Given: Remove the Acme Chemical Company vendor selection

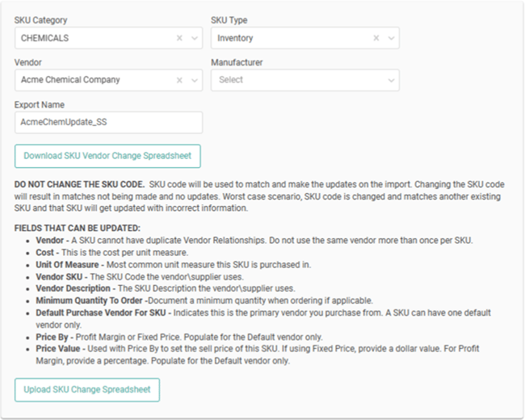Looking at the screenshot, I should [179, 80].
